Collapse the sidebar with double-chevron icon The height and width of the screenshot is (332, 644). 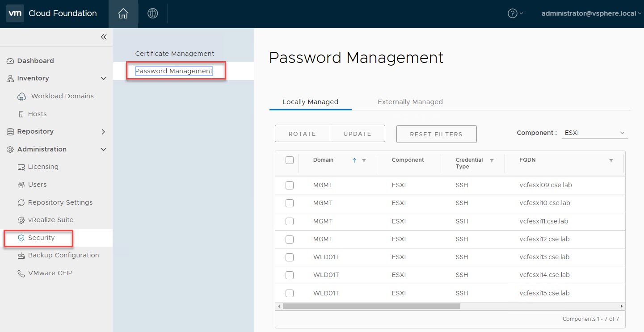pyautogui.click(x=104, y=37)
